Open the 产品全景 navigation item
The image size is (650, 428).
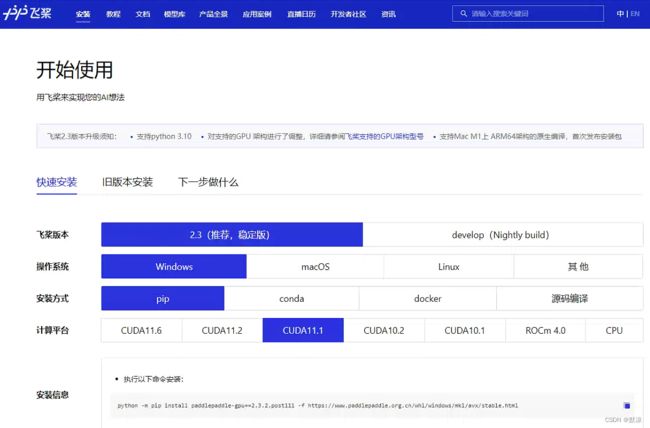213,14
